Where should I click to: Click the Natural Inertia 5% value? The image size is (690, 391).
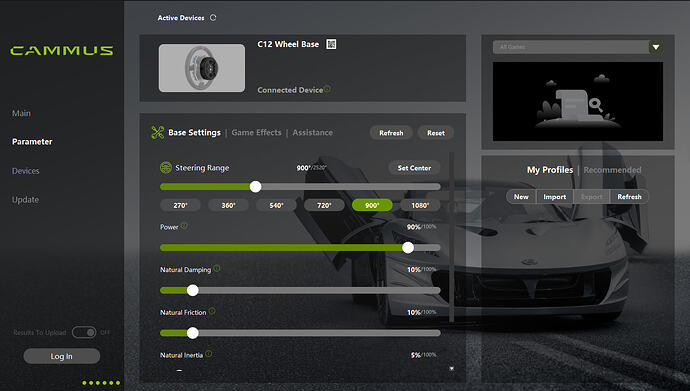point(415,355)
